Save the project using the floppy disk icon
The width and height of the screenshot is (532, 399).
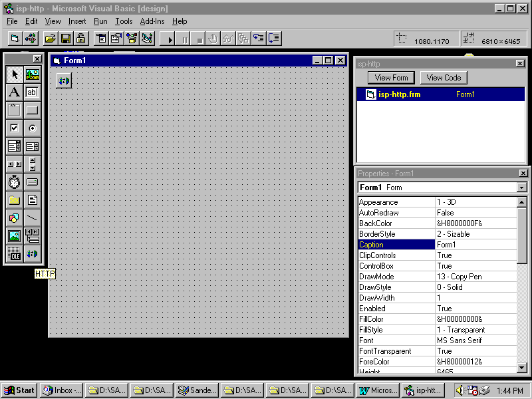[x=66, y=39]
